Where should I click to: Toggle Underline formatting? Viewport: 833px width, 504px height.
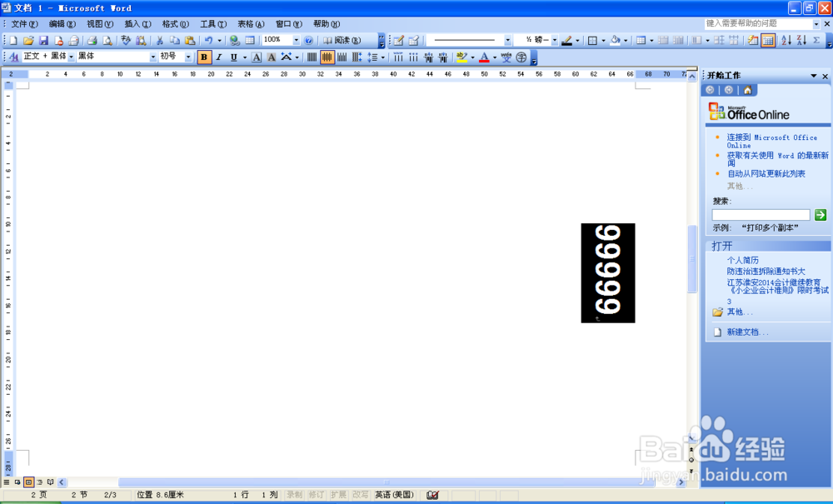coord(234,57)
